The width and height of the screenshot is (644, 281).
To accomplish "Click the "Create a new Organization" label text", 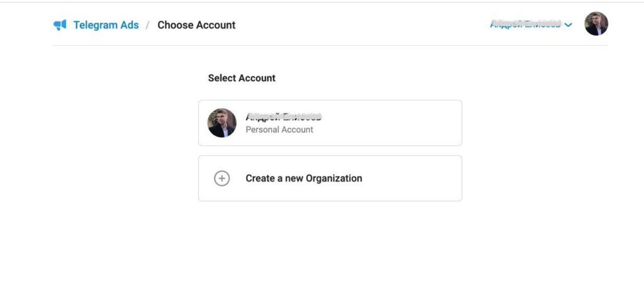I will 304,179.
